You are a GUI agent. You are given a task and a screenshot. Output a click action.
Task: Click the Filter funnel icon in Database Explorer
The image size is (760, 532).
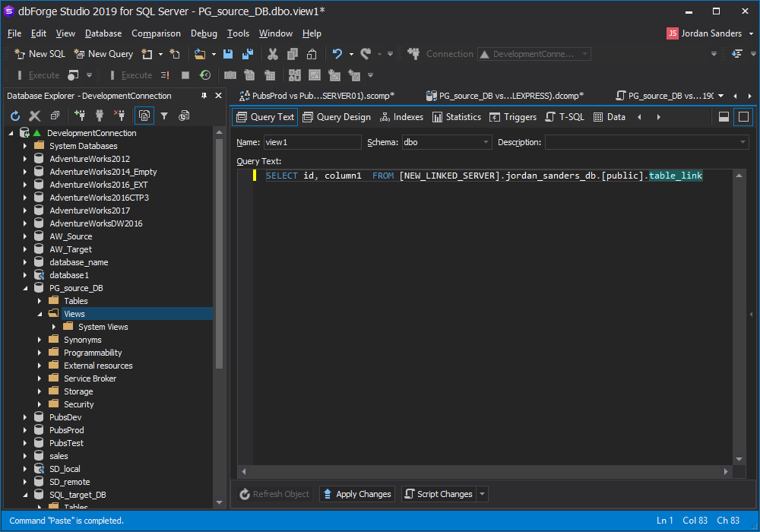[x=164, y=116]
